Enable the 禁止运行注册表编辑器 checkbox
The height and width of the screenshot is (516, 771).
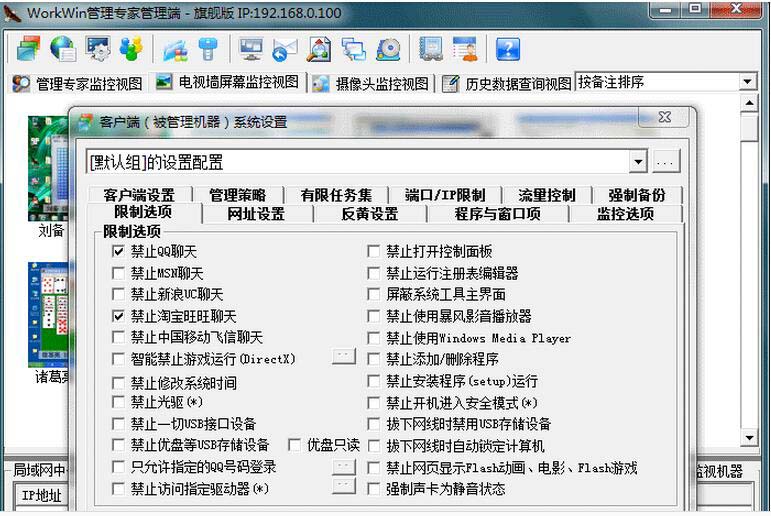374,273
